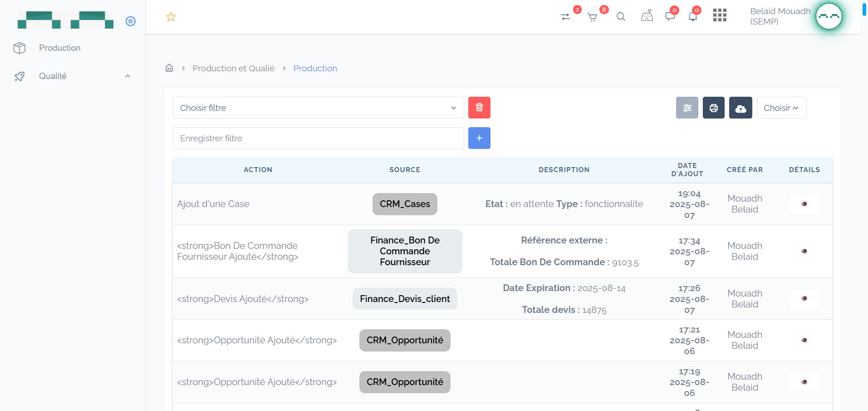
Task: Open the filter settings sliders button
Action: (x=687, y=108)
